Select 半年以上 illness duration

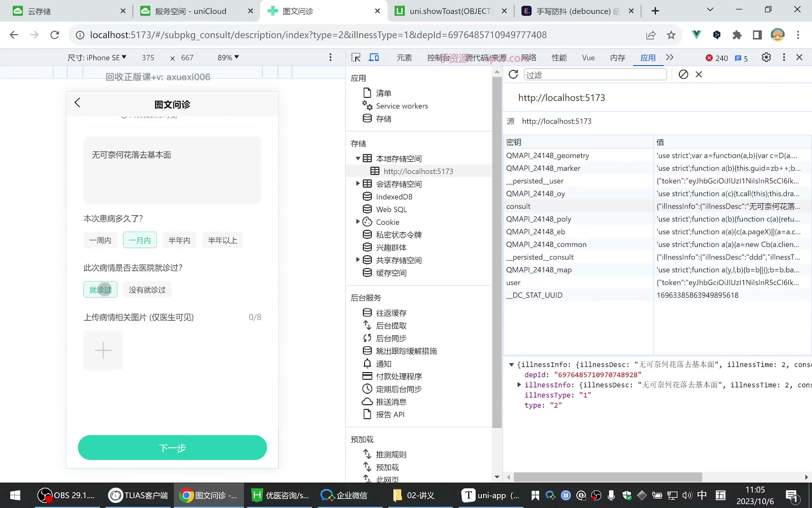coord(222,240)
